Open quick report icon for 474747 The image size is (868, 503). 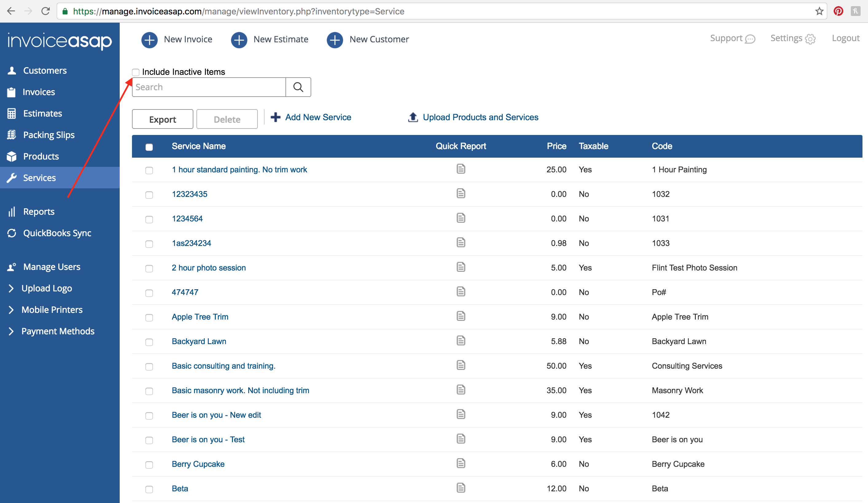[461, 291]
